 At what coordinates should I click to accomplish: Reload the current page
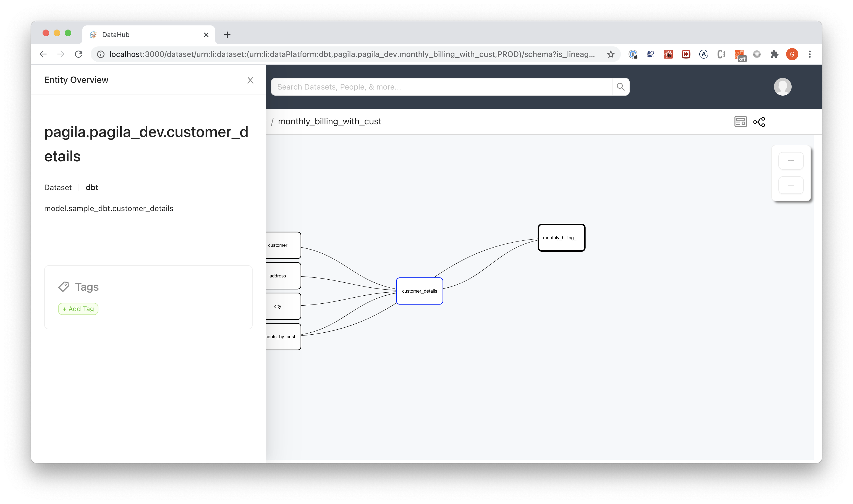[x=79, y=54]
